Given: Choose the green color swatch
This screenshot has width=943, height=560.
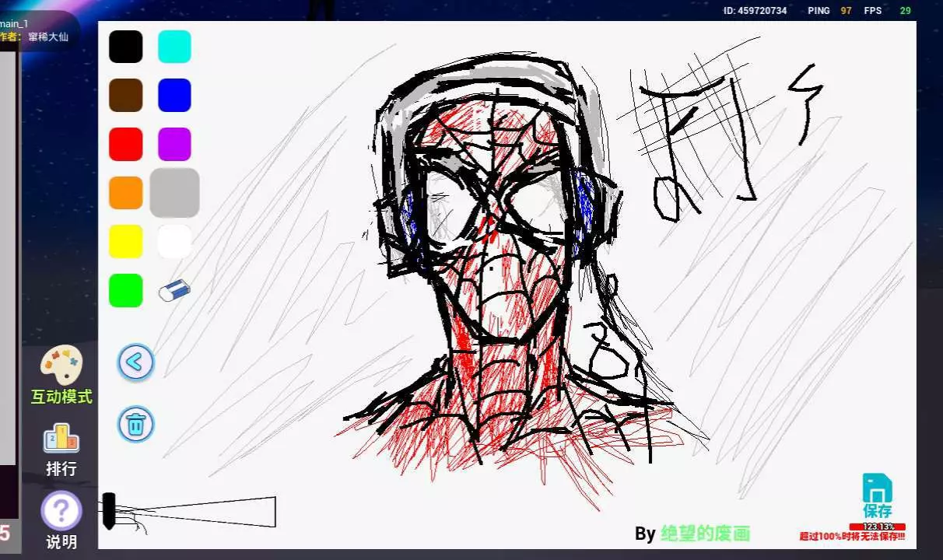Looking at the screenshot, I should coord(125,290).
